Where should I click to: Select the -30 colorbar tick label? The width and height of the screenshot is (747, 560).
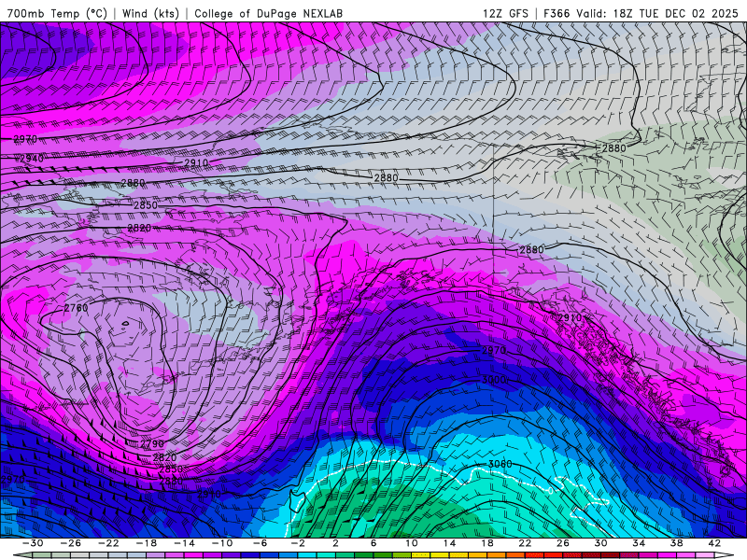click(33, 543)
